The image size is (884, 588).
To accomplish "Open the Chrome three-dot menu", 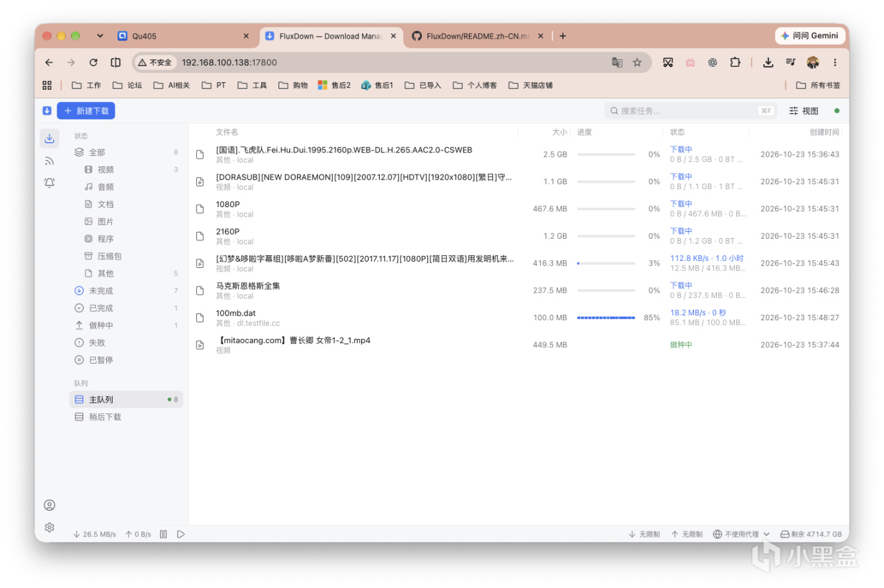I will (835, 62).
